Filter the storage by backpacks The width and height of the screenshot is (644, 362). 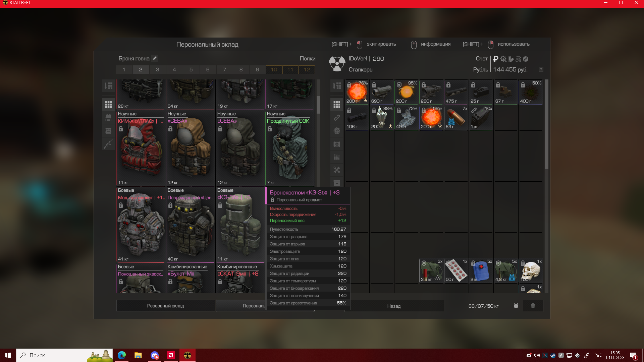[108, 131]
